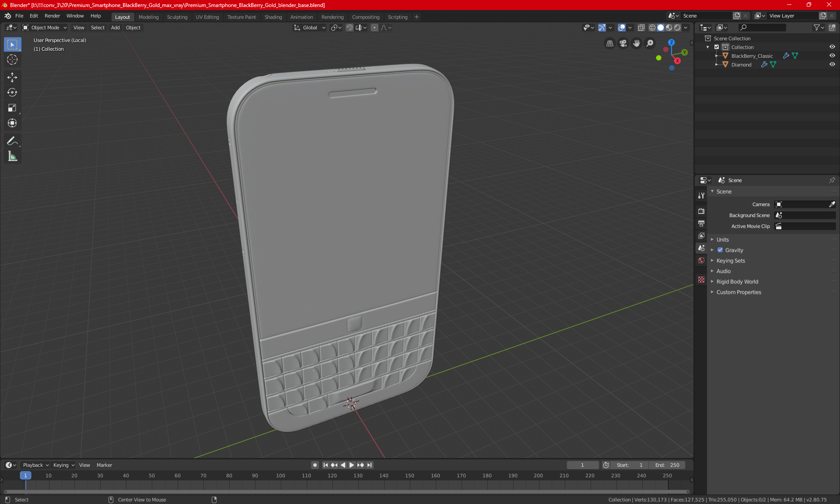Hide the BlackBerry_Classic object
This screenshot has width=840, height=504.
832,56
